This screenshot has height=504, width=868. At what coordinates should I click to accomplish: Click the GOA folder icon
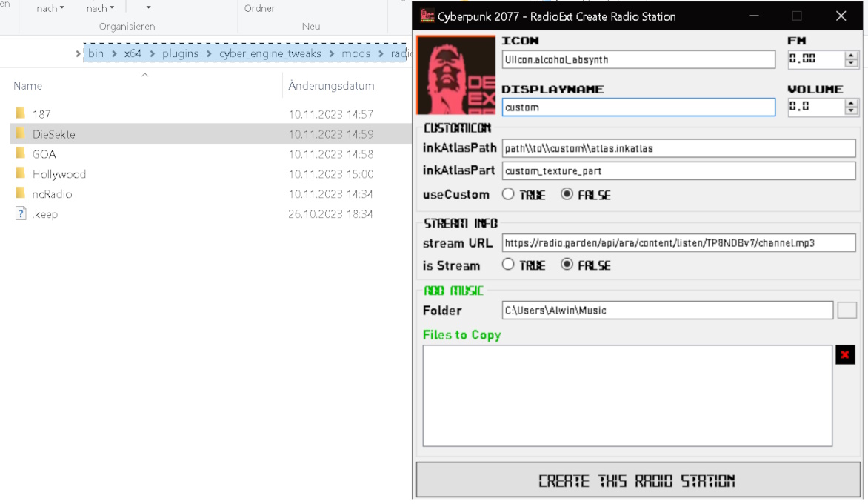[x=21, y=153]
